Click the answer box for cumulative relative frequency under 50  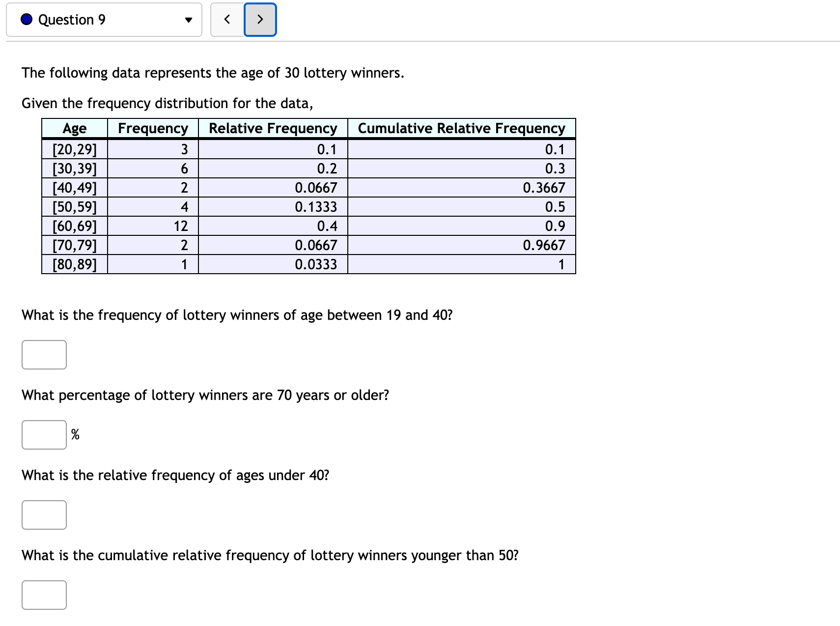tap(44, 595)
